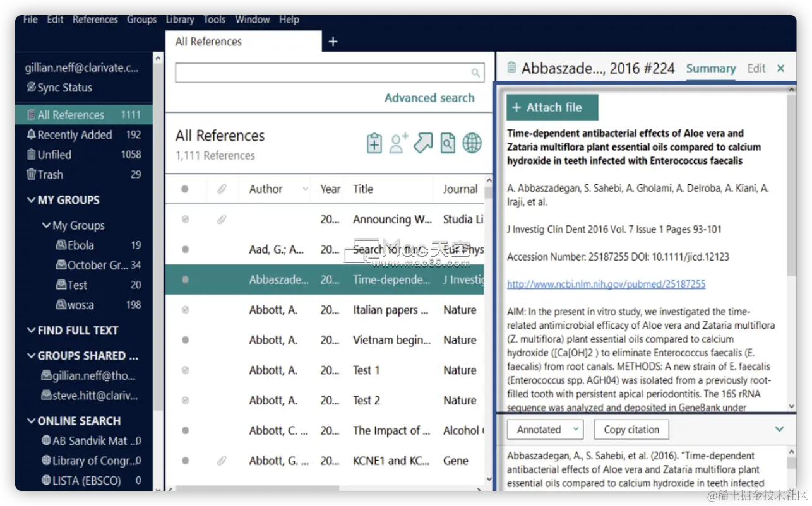Image resolution: width=812 pixels, height=506 pixels.
Task: Click the LISTA (EBSCO) globe icon
Action: point(46,480)
